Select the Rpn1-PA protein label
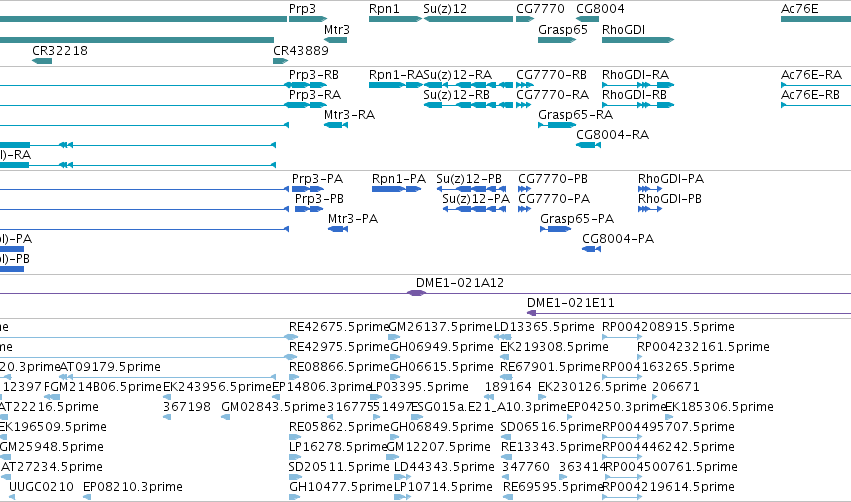 [399, 179]
